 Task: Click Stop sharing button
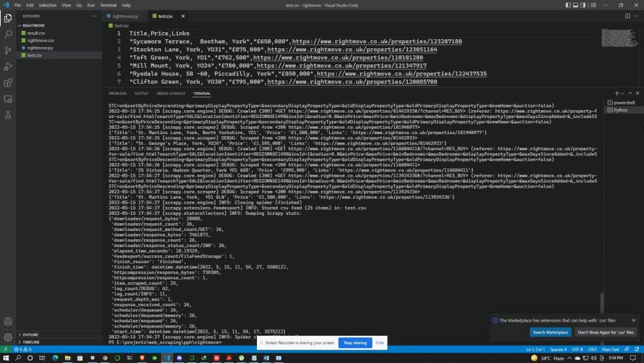[355, 342]
